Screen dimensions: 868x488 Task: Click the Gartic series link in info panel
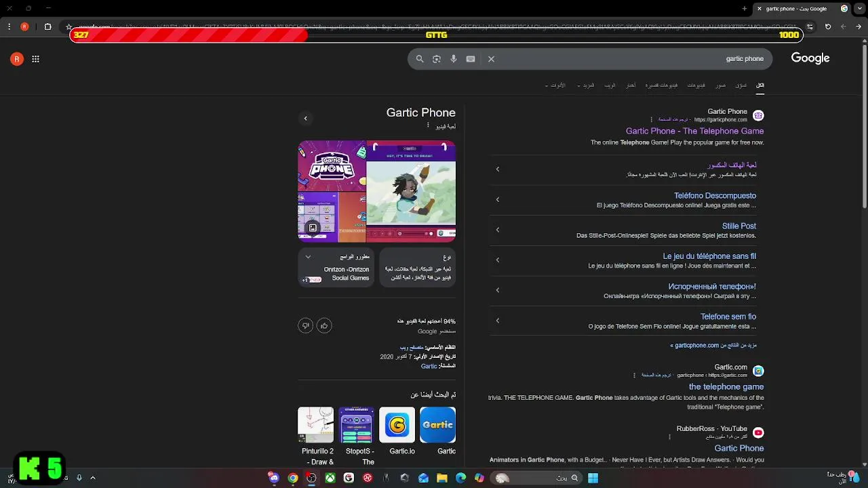(x=429, y=367)
